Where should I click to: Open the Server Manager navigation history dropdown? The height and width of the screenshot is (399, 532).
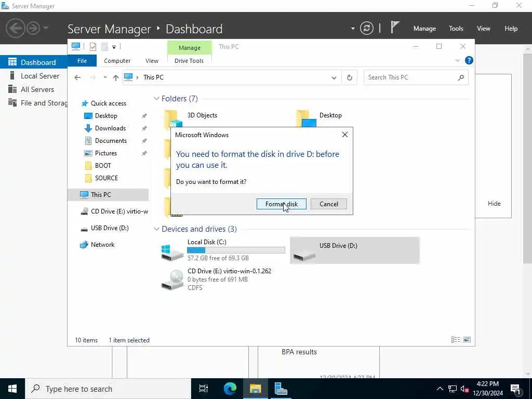46,28
